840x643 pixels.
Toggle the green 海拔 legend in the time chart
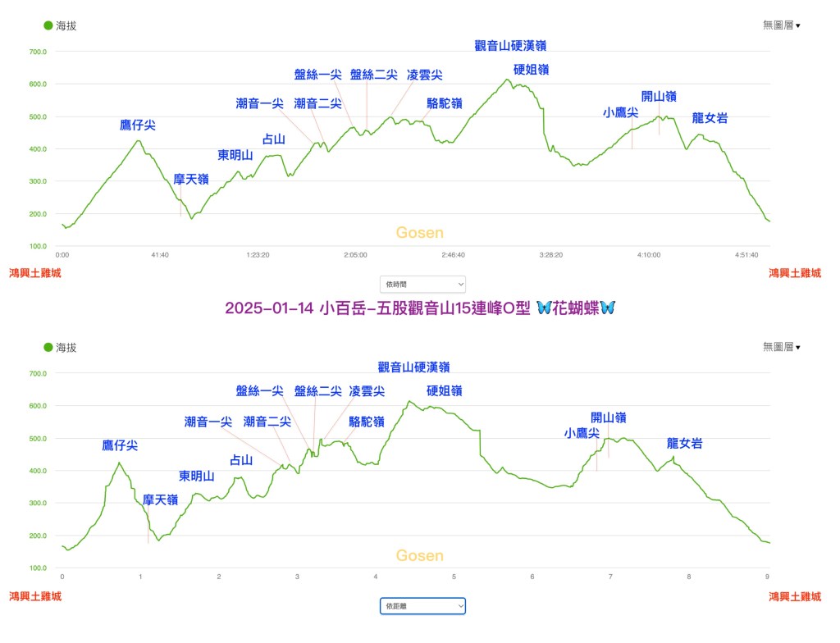tap(60, 25)
